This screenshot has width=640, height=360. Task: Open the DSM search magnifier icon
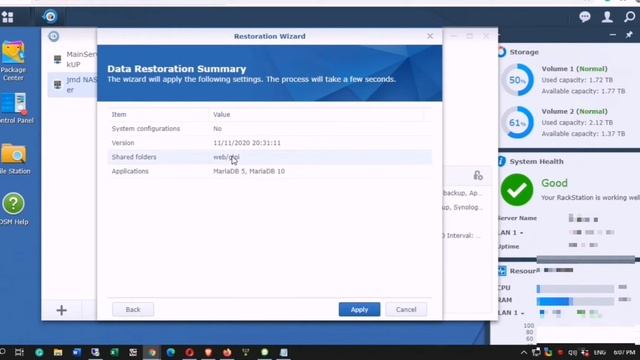click(629, 17)
